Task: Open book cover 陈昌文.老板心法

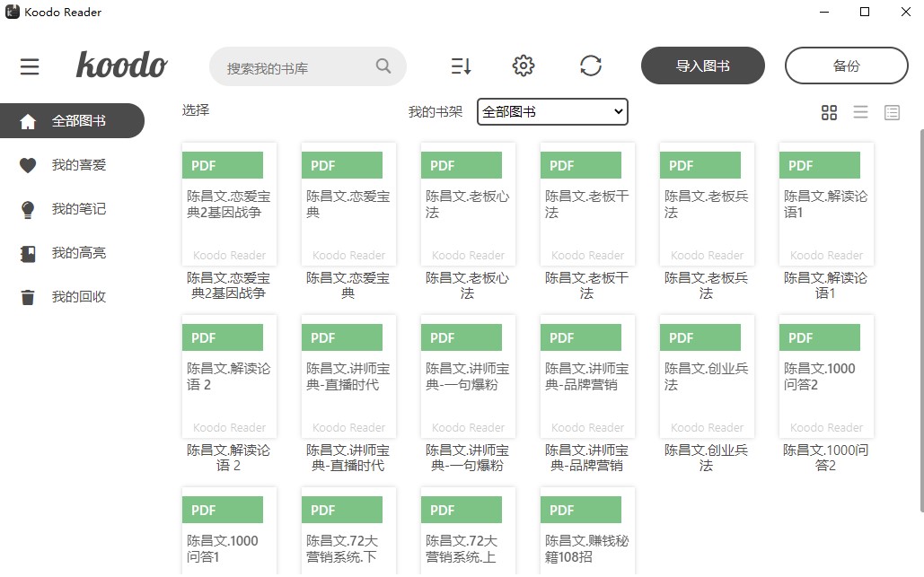Action: click(468, 205)
